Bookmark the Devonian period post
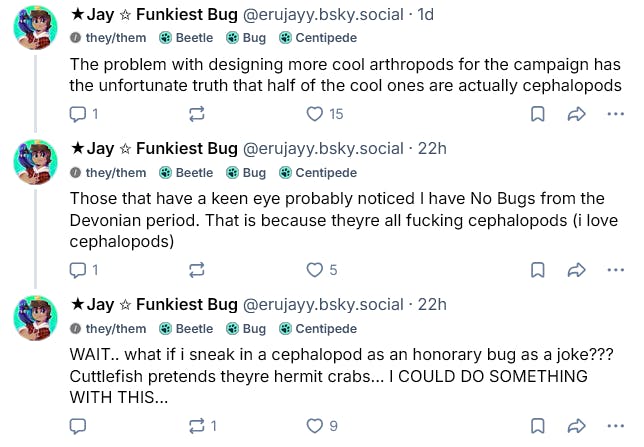The width and height of the screenshot is (644, 447). tap(537, 269)
